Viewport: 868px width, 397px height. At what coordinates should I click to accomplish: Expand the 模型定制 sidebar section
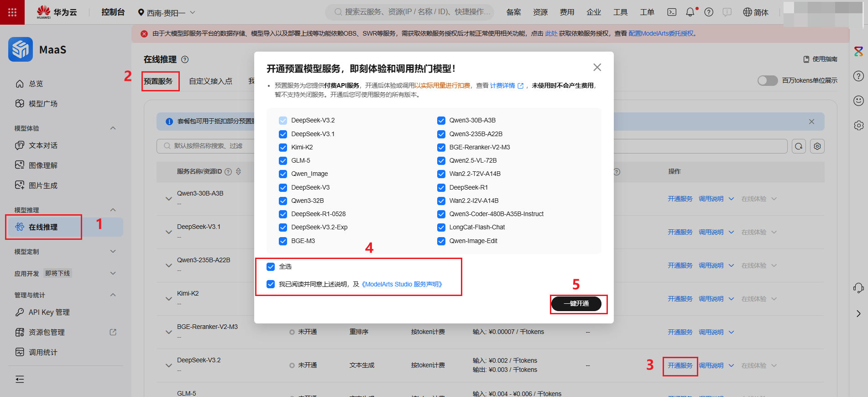pos(113,251)
